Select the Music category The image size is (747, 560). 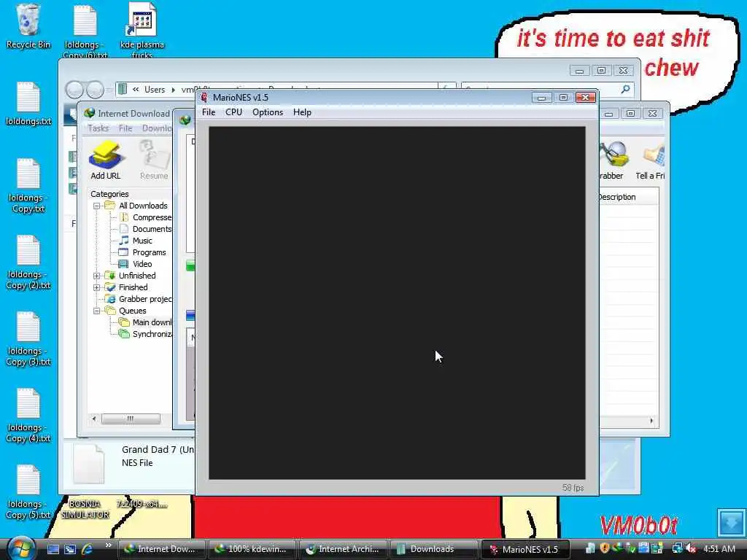click(136, 241)
